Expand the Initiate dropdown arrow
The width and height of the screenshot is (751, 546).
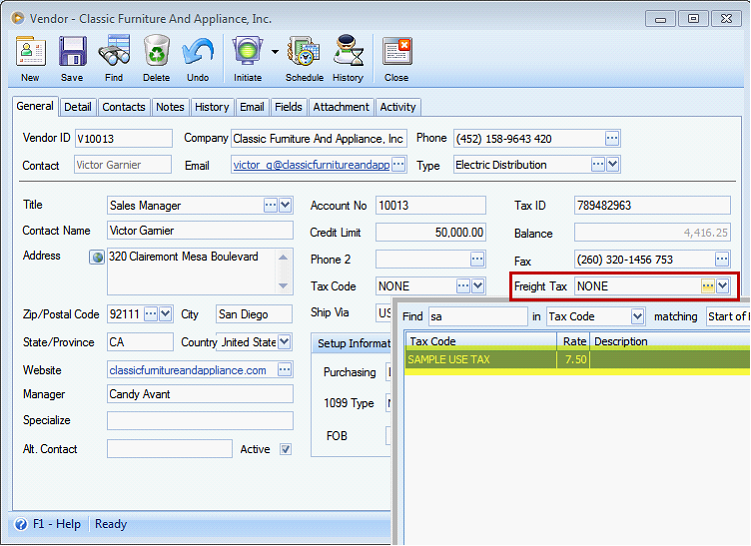coord(275,52)
